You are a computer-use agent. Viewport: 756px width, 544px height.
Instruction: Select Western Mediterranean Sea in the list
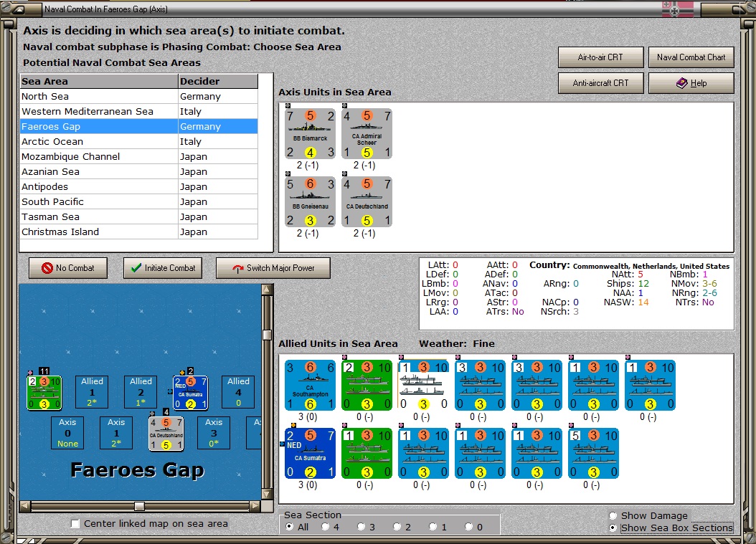tap(139, 111)
